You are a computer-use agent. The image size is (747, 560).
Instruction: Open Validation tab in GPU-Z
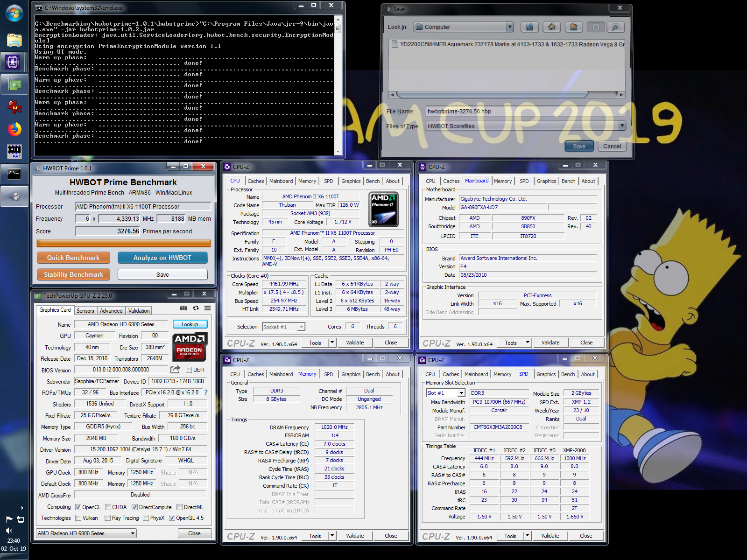pyautogui.click(x=139, y=311)
